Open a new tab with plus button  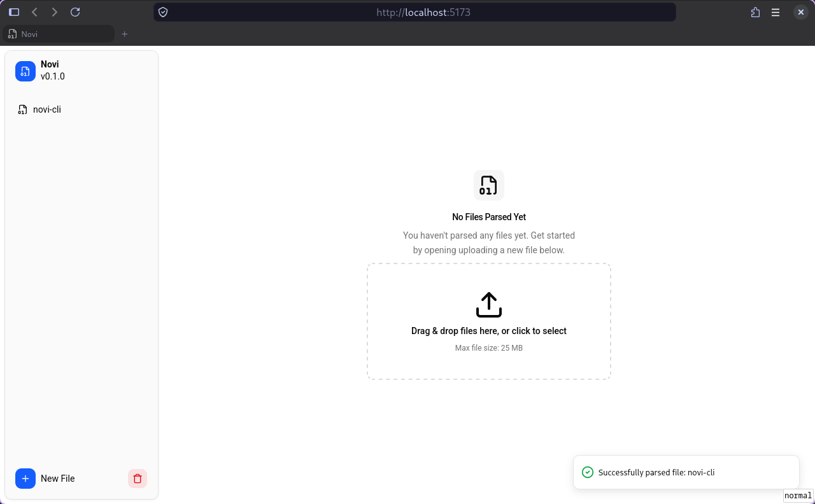point(125,34)
